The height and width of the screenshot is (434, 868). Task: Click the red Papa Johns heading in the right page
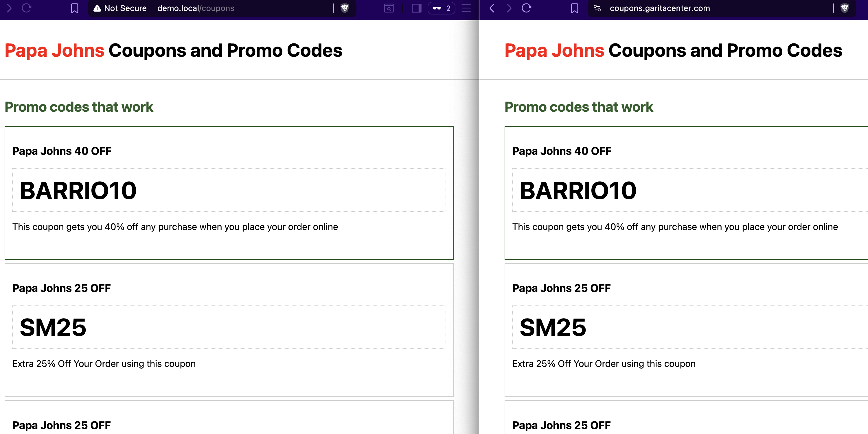[554, 51]
